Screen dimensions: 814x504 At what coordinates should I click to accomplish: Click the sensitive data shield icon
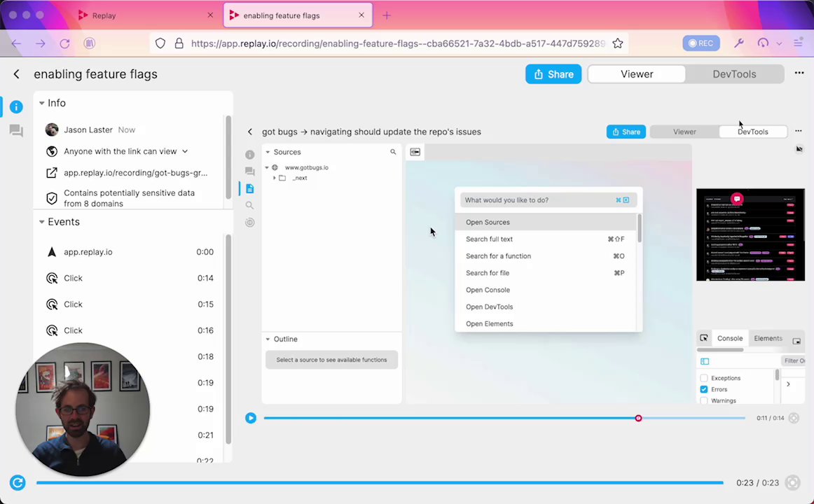[51, 198]
